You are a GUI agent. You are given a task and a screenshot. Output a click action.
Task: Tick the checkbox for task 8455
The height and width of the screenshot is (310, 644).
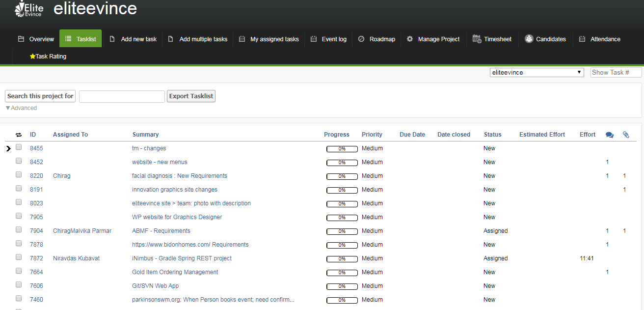tap(19, 147)
